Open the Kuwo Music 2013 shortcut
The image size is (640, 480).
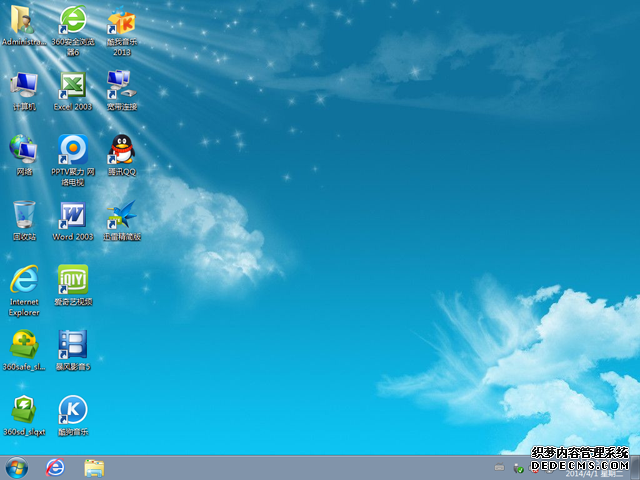coord(121,22)
